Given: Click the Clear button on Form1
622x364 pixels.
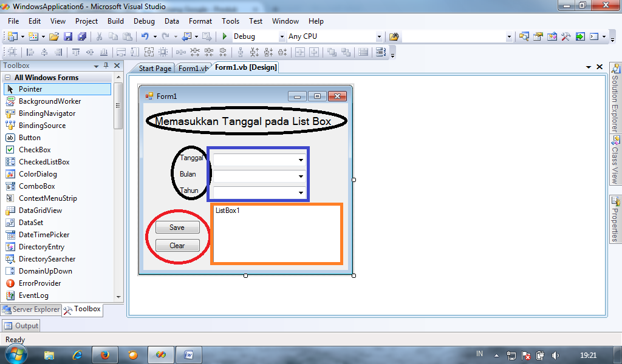Looking at the screenshot, I should point(177,246).
